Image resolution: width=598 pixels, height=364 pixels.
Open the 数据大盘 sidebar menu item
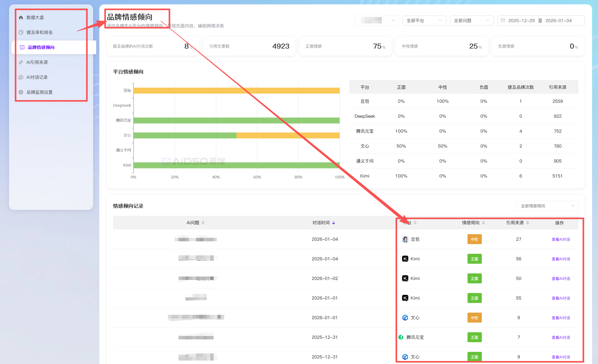35,17
